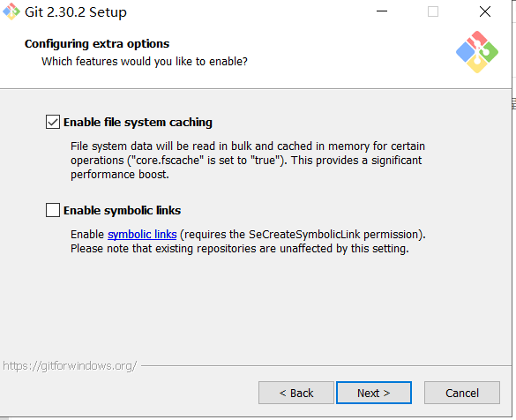Open the blue 'symbolic links' hyperlink
Image resolution: width=516 pixels, height=420 pixels.
coord(142,235)
